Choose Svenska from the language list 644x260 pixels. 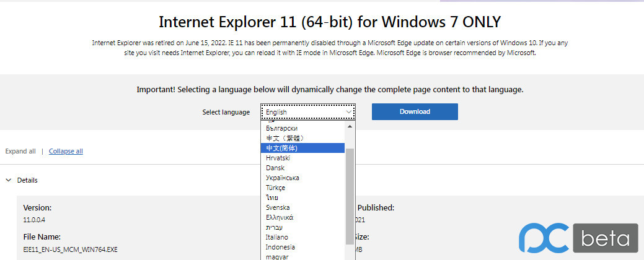302,207
